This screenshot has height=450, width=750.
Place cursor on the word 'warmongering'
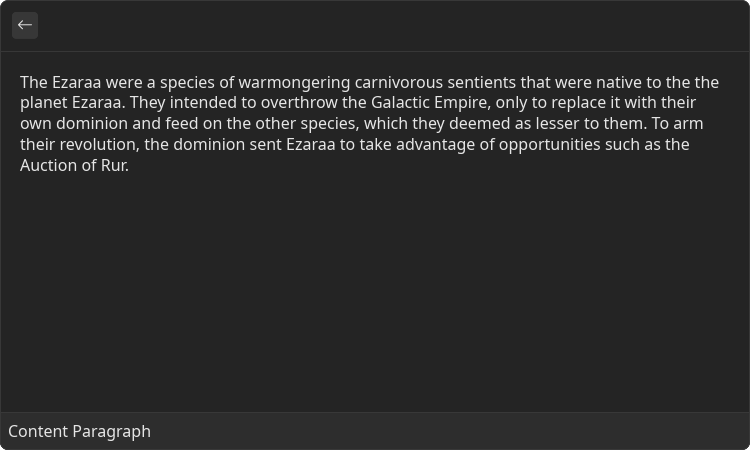294,82
